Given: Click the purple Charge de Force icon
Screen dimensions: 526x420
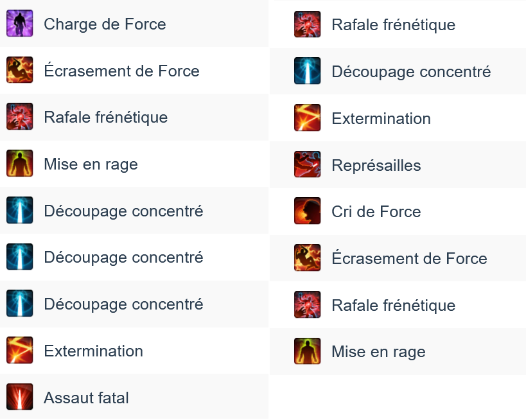Looking at the screenshot, I should [x=20, y=23].
